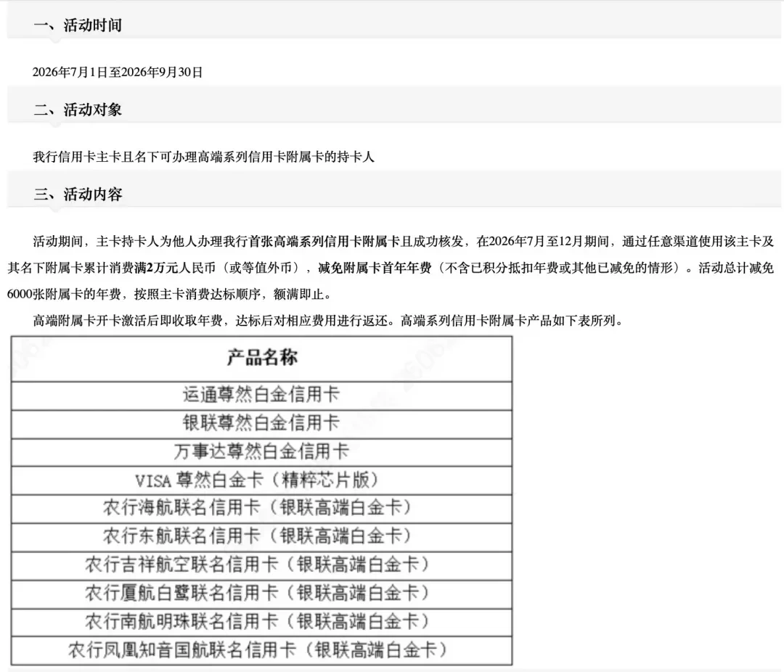Select the row 农行厦航白鹭联名信用卡
The image size is (784, 672).
pos(261,594)
